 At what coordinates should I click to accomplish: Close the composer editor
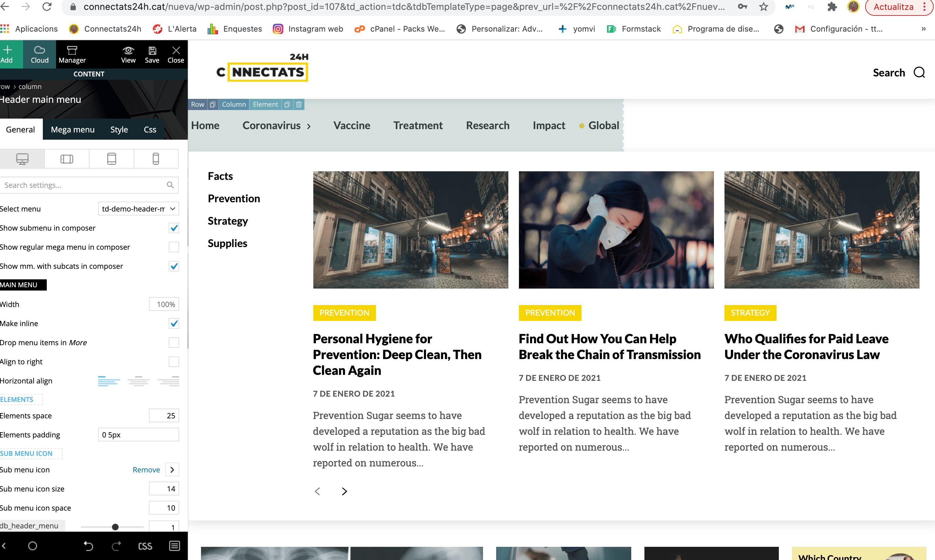point(176,54)
